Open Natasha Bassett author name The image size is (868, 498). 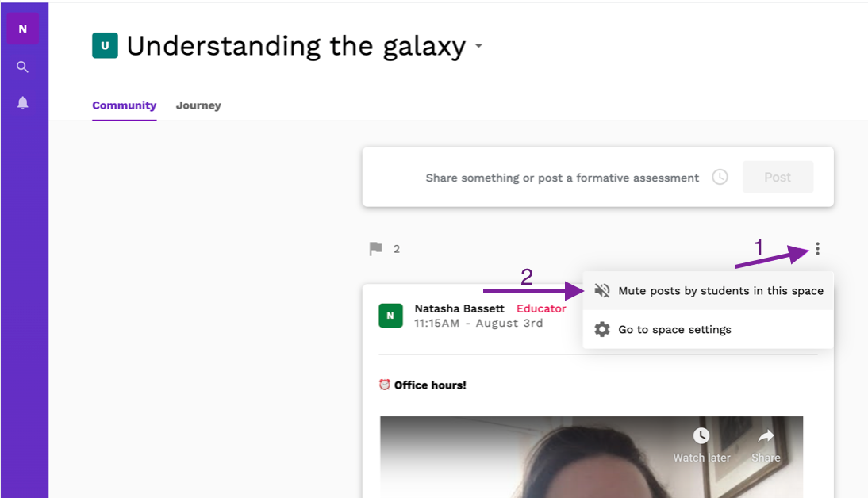[x=459, y=308]
